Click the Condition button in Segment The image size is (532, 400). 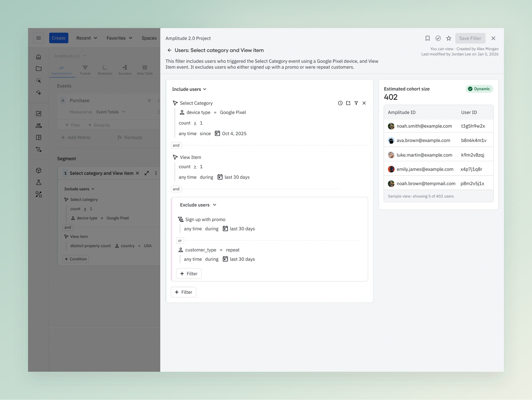pyautogui.click(x=76, y=259)
